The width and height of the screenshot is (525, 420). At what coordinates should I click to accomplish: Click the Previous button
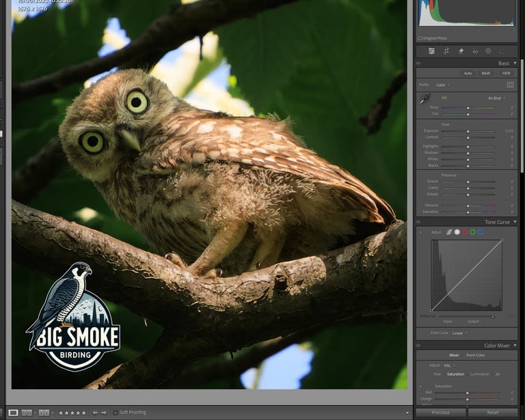(441, 412)
